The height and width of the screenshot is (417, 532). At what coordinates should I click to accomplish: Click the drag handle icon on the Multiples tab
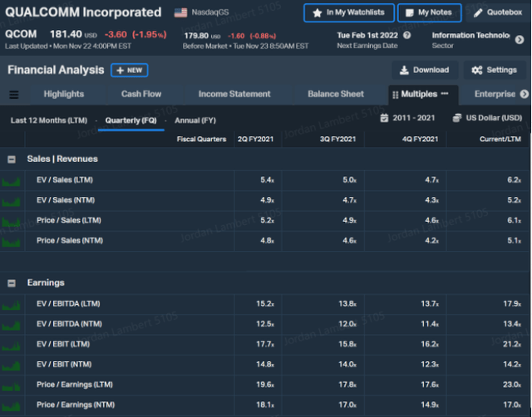click(x=395, y=95)
